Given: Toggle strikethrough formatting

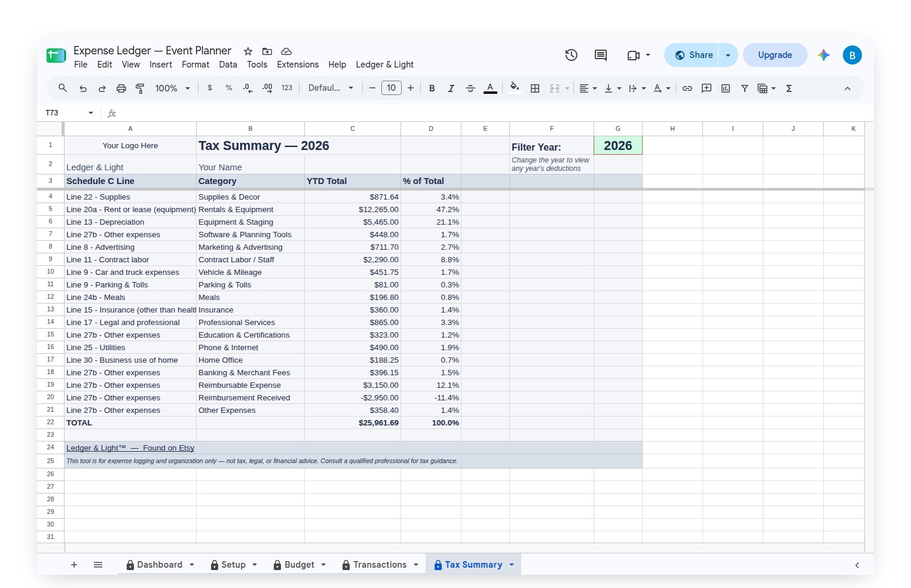Looking at the screenshot, I should [470, 88].
